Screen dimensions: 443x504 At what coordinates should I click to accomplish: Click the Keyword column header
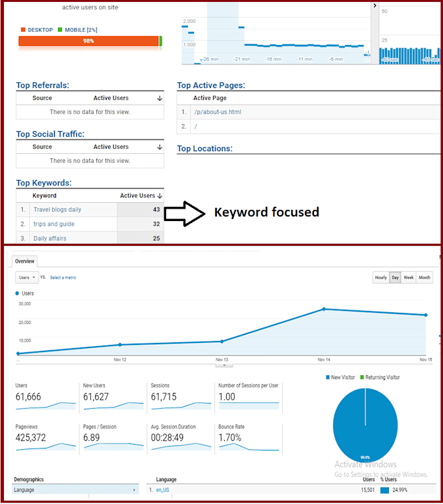[44, 196]
